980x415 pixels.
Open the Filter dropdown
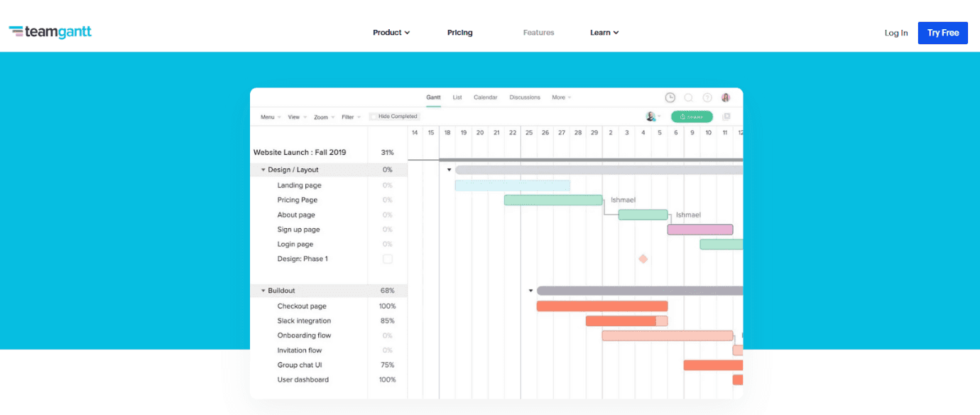pos(349,117)
